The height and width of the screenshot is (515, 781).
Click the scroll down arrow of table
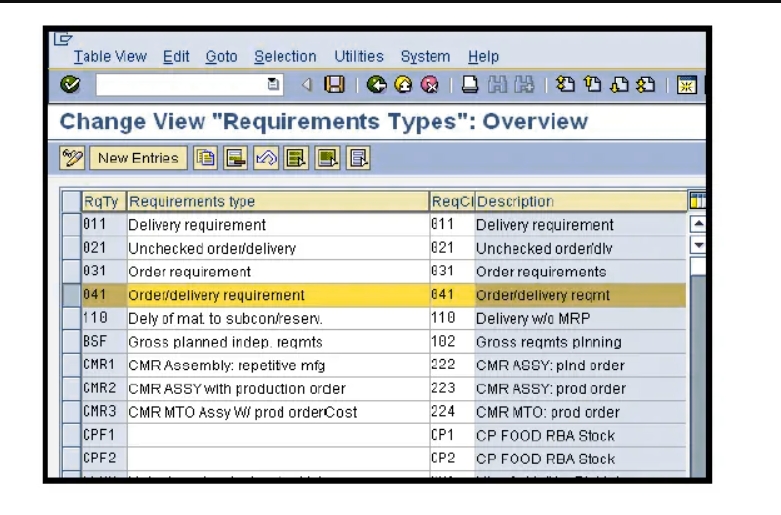point(698,245)
